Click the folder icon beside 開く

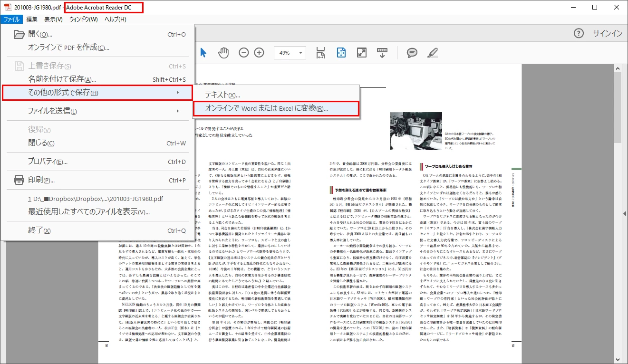point(19,34)
